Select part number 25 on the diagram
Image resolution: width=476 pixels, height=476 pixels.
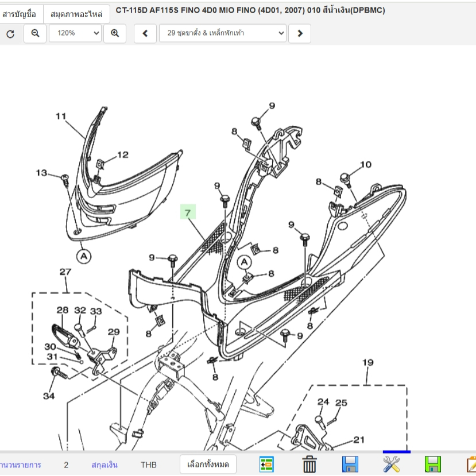(341, 403)
